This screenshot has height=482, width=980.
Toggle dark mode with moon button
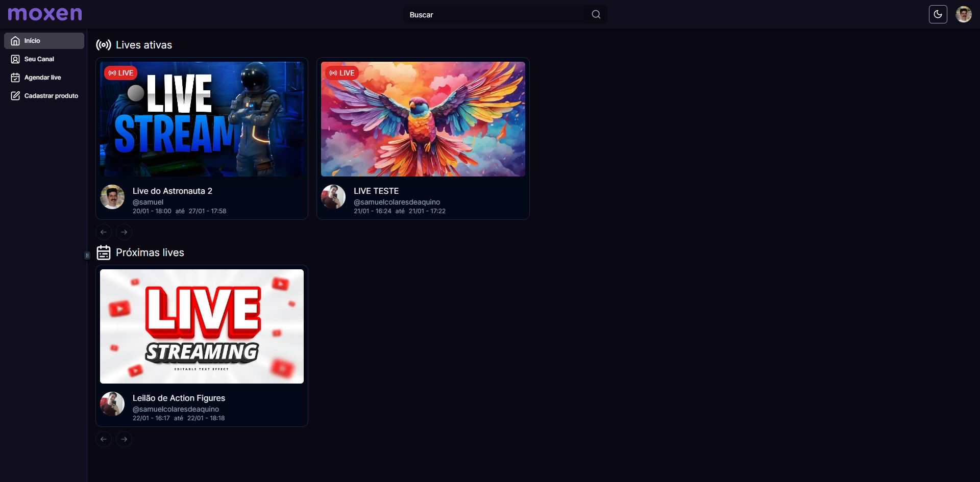click(x=938, y=14)
